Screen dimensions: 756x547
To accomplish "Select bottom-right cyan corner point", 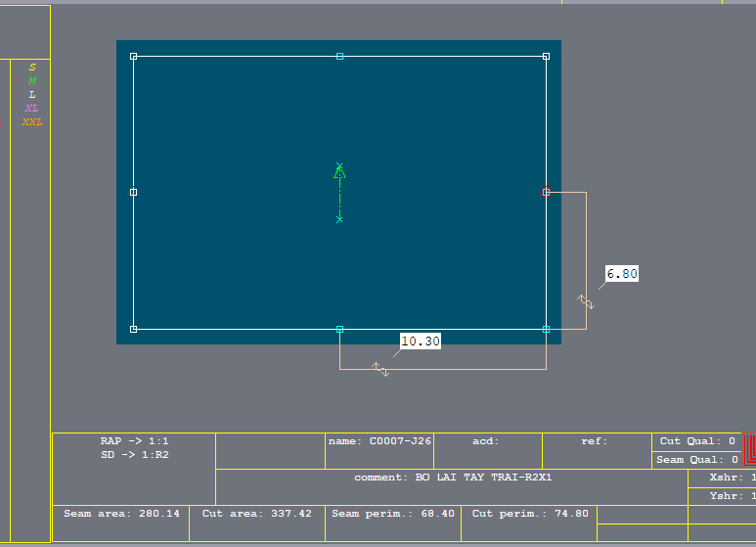I will point(547,330).
